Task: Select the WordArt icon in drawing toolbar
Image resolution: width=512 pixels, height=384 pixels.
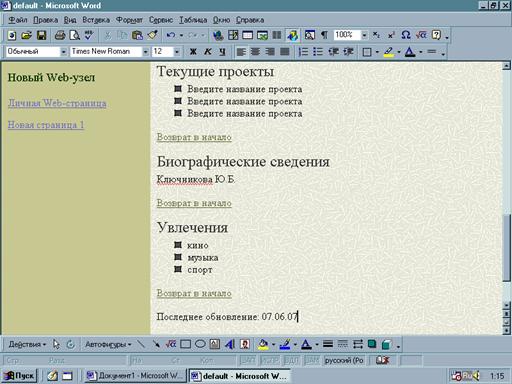Action: tap(230, 344)
